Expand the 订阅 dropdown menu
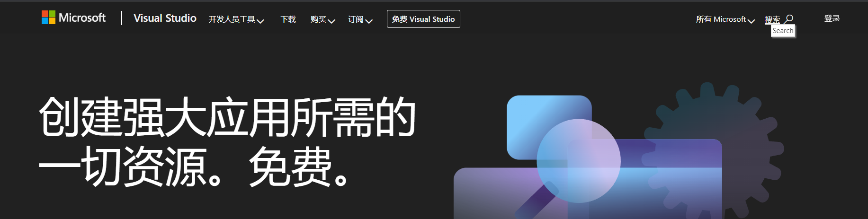The image size is (868, 219). (x=360, y=19)
